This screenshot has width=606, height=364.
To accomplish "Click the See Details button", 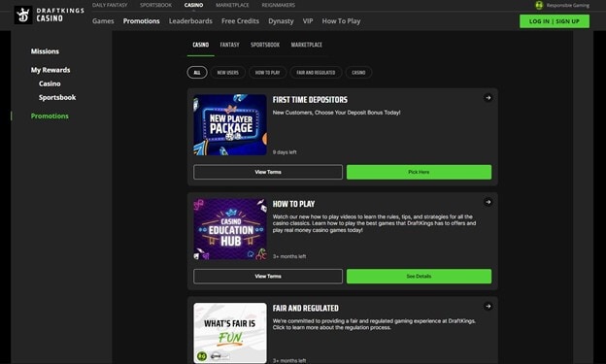I will (419, 277).
